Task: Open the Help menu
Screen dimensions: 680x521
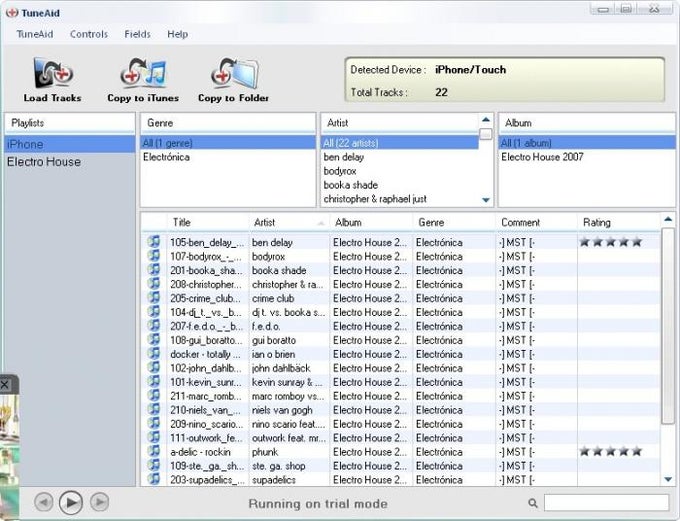Action: pyautogui.click(x=177, y=34)
